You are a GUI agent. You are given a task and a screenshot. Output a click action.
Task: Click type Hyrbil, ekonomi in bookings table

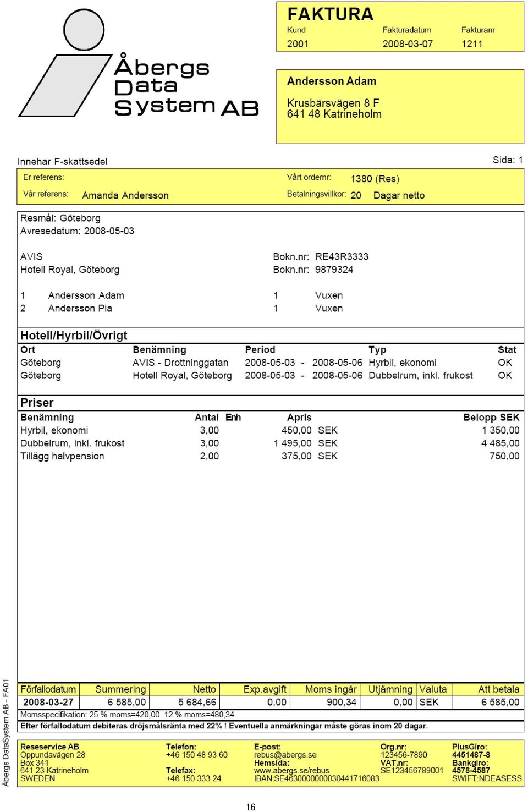(x=403, y=363)
